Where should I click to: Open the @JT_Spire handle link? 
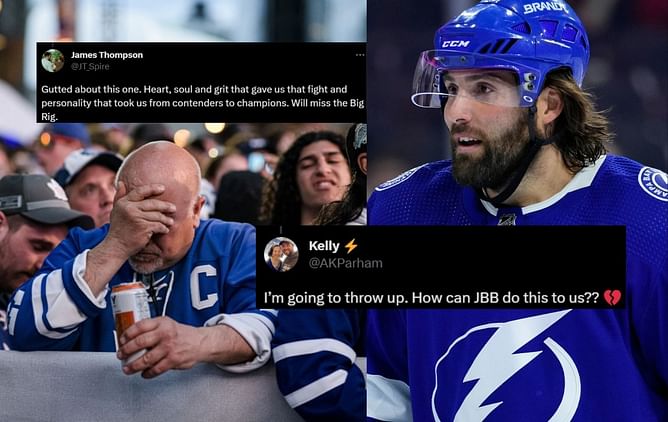[90, 66]
